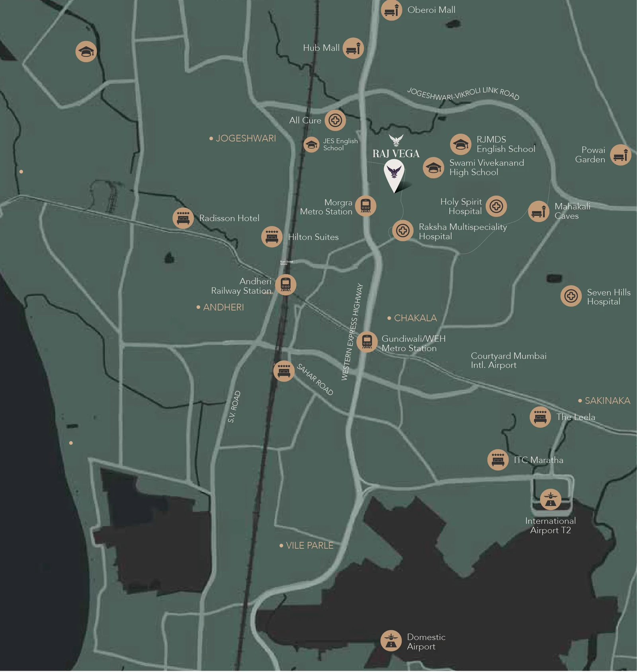This screenshot has height=672, width=637.
Task: Click the Oberoi Mall landmark icon
Action: point(391,10)
